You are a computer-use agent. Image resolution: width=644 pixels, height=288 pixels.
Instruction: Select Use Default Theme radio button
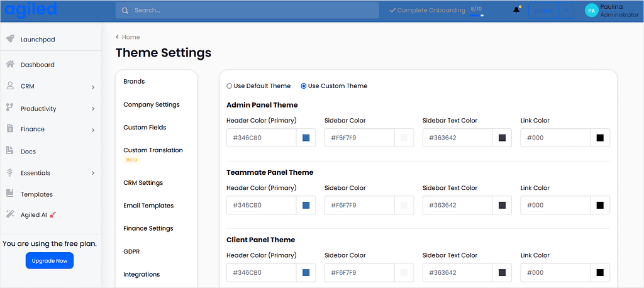[x=229, y=86]
